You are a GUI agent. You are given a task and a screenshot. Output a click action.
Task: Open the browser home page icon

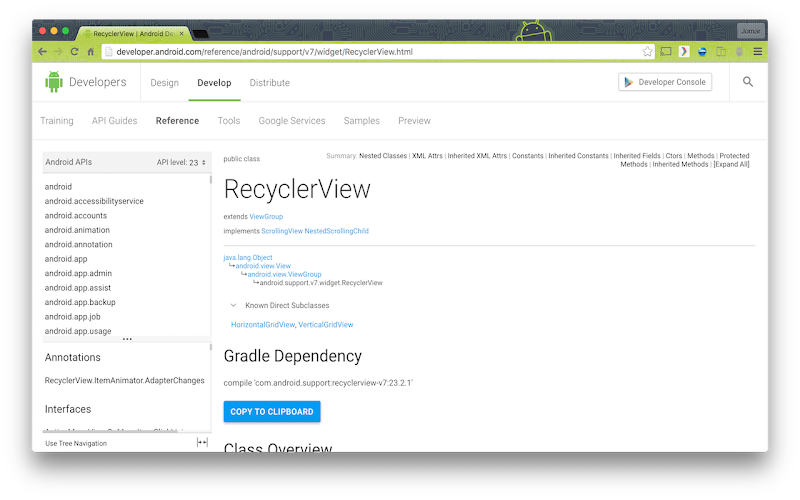click(90, 52)
